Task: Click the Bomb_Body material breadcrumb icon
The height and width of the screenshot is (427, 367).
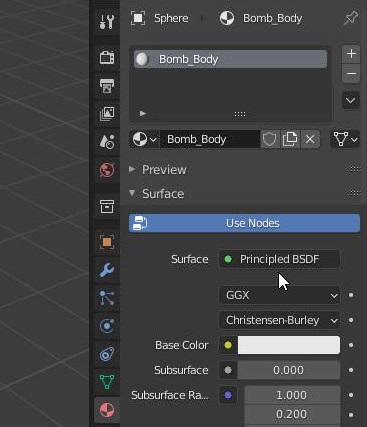Action: click(227, 18)
